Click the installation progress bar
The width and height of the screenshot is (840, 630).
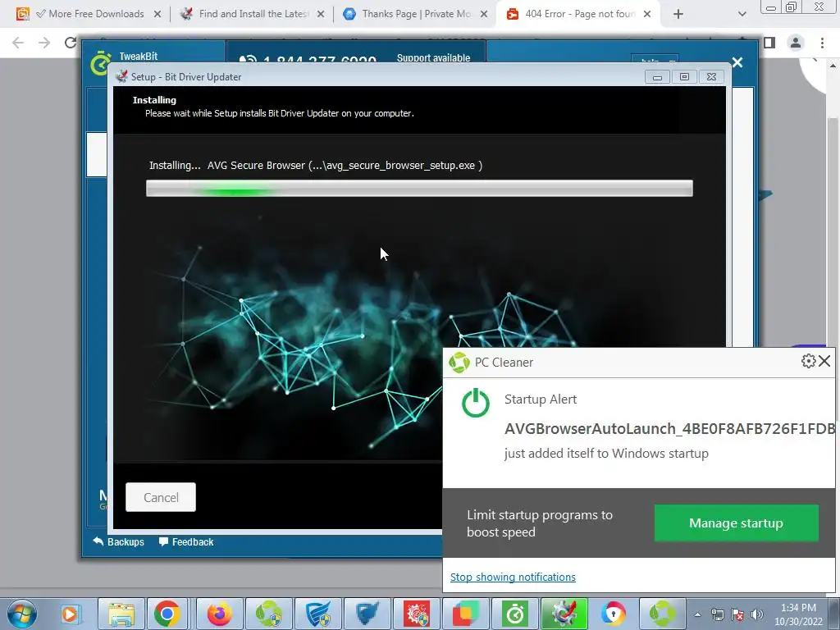[x=419, y=188]
